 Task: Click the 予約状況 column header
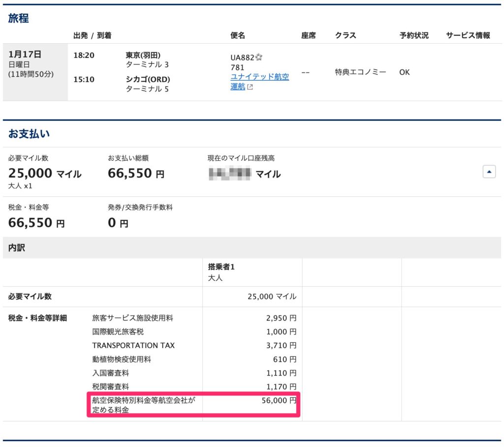[x=414, y=35]
